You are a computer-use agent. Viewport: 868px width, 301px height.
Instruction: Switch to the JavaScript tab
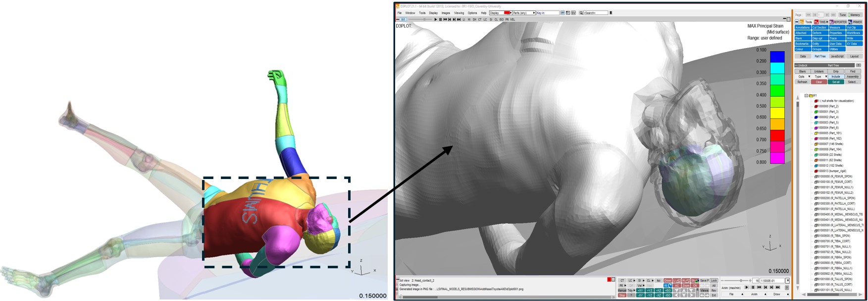[837, 56]
